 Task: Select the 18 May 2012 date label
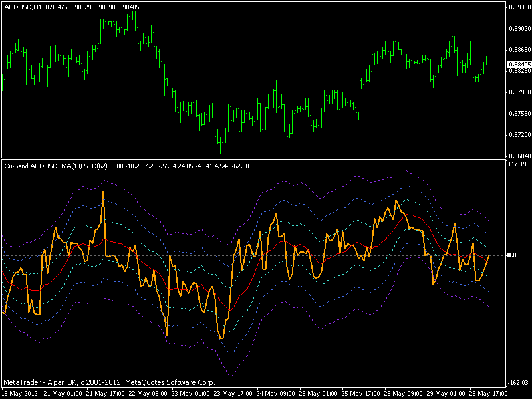[x=20, y=393]
